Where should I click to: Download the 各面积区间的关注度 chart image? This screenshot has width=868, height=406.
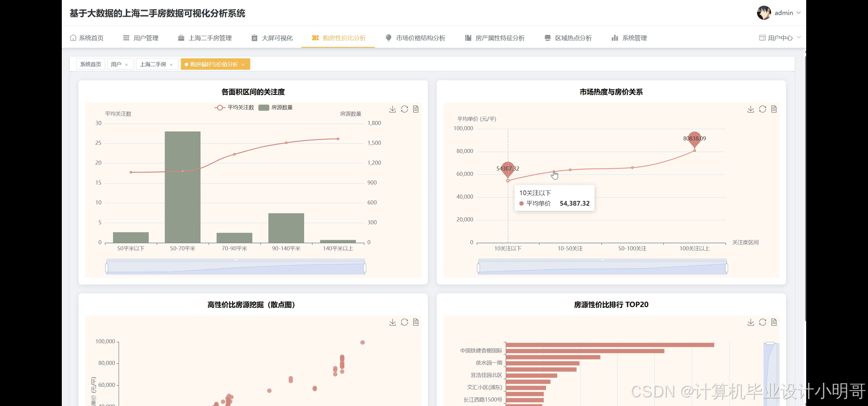pyautogui.click(x=393, y=109)
